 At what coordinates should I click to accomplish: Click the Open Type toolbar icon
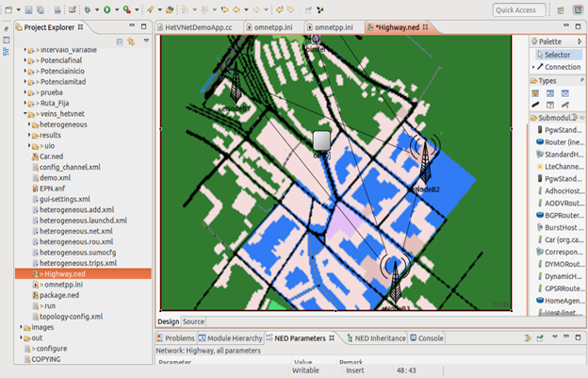point(170,9)
